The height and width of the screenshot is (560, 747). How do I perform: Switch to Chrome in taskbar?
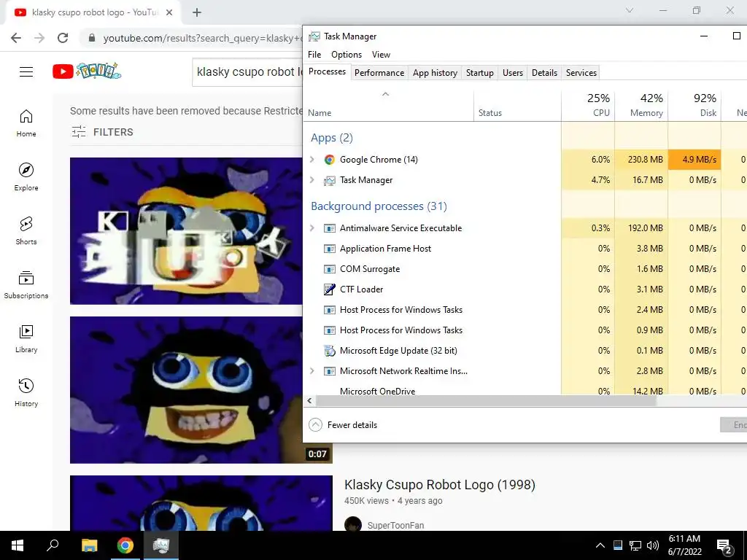[x=125, y=545]
